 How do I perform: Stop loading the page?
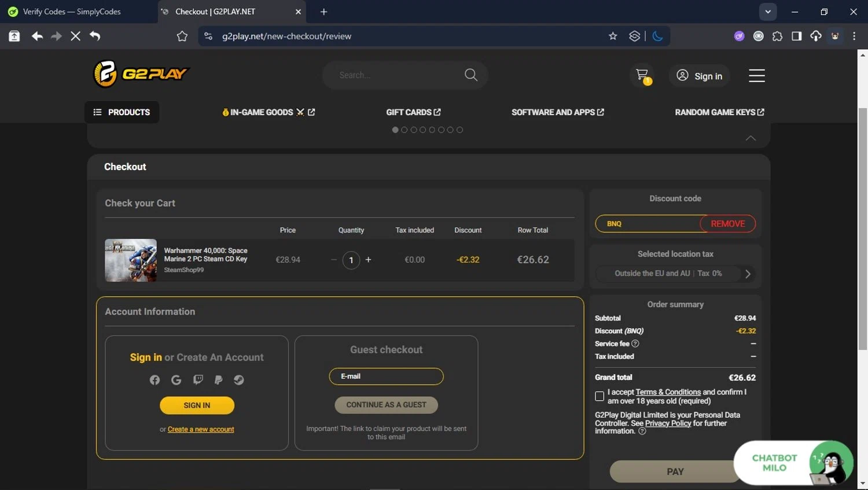click(75, 36)
